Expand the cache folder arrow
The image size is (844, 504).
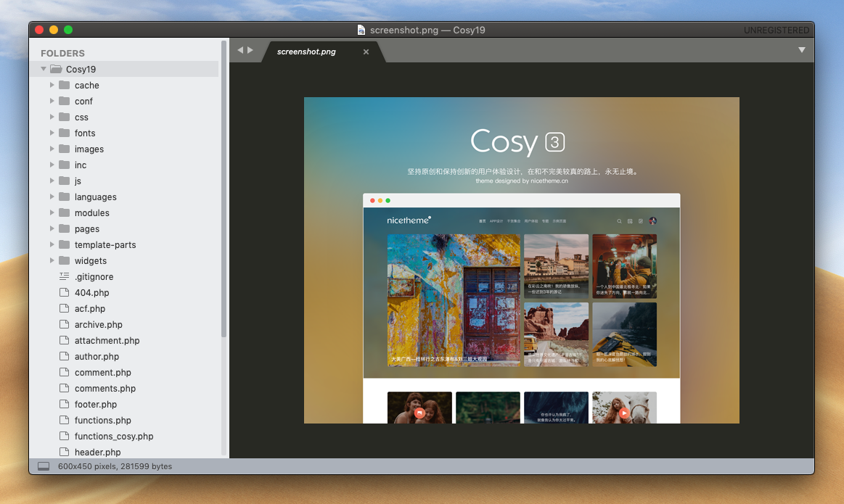[x=52, y=85]
